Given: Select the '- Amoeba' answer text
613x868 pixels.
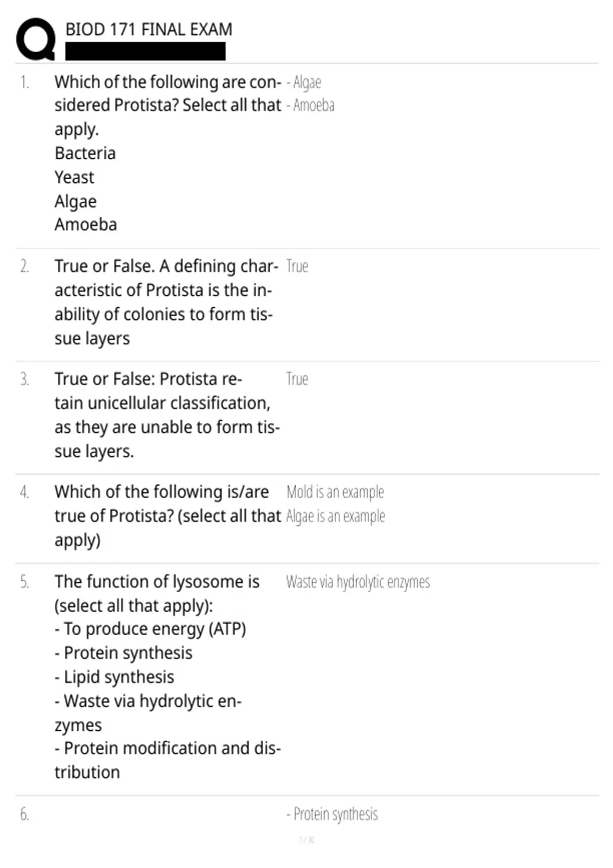Looking at the screenshot, I should 311,106.
